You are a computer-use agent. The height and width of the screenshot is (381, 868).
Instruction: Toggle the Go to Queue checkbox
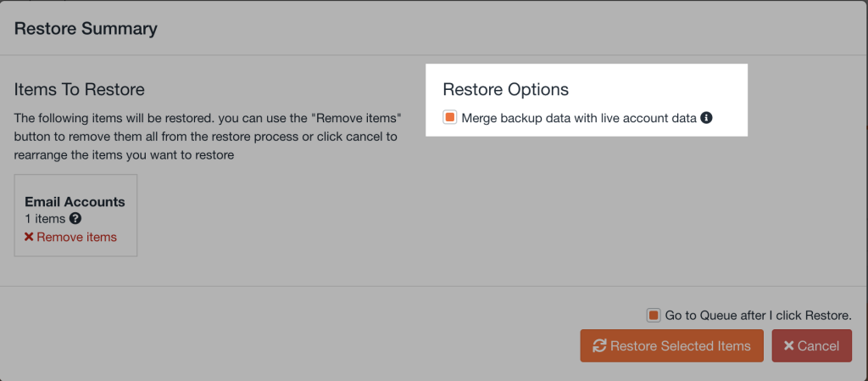tap(654, 315)
